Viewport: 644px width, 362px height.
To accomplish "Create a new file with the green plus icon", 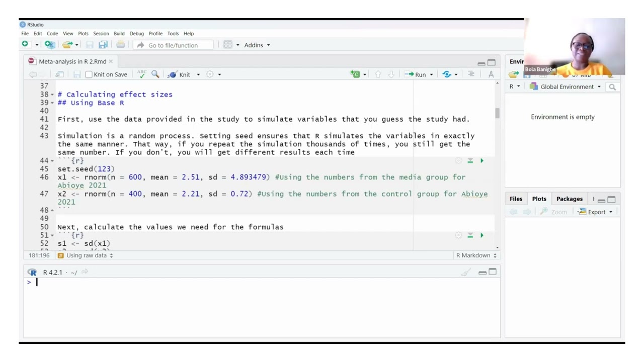I will 25,45.
